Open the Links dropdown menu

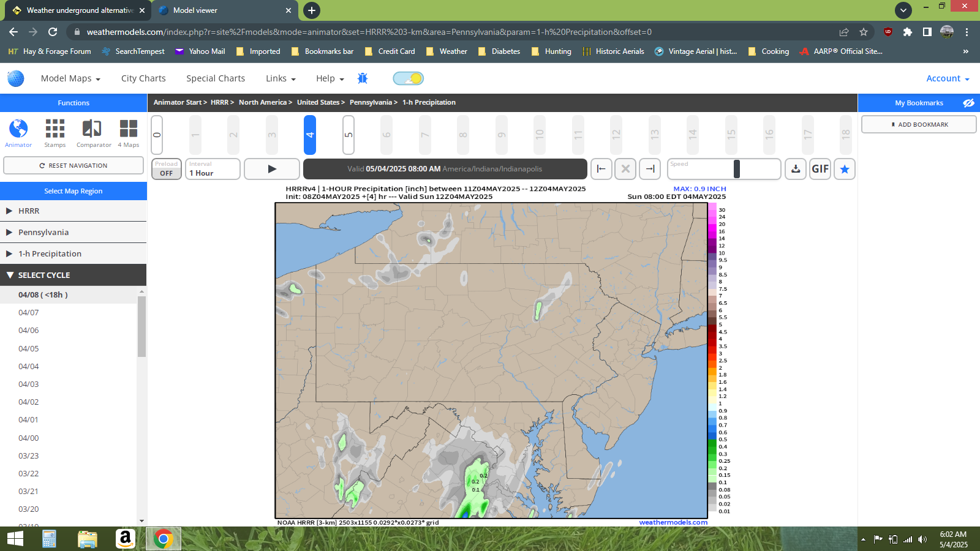(x=281, y=78)
